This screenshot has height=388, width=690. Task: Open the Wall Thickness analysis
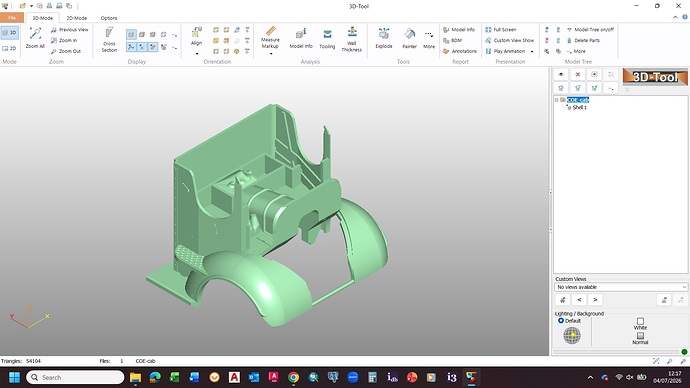tap(352, 39)
